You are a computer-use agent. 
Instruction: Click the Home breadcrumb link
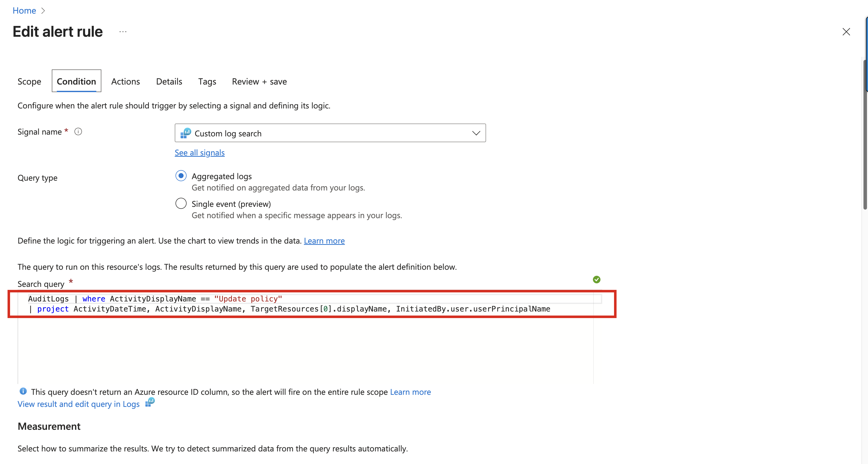(x=24, y=11)
